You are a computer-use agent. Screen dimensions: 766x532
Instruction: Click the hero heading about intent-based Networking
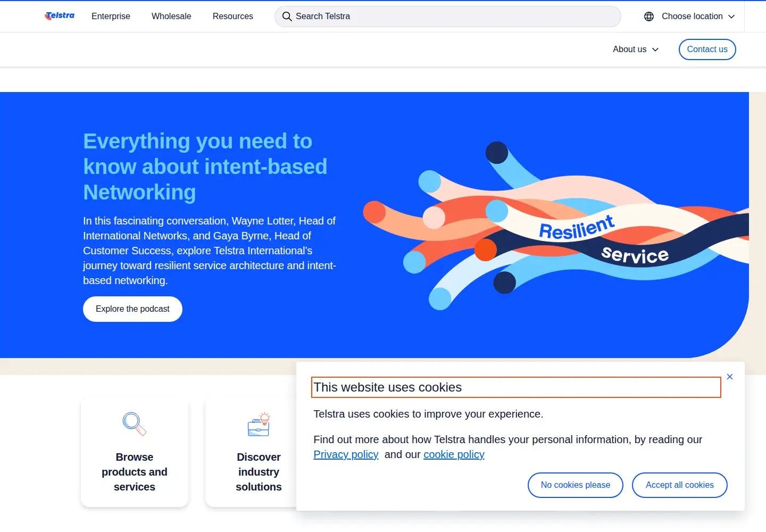(x=205, y=167)
